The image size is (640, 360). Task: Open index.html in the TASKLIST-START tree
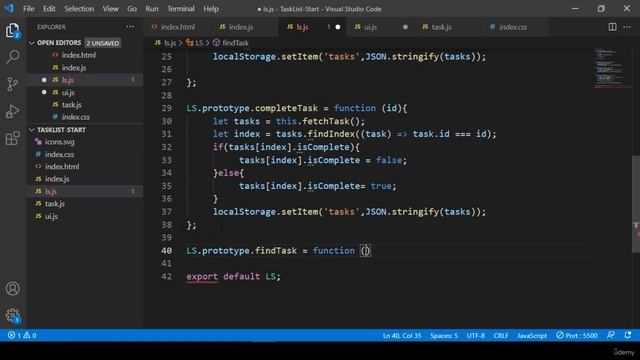pos(85,167)
